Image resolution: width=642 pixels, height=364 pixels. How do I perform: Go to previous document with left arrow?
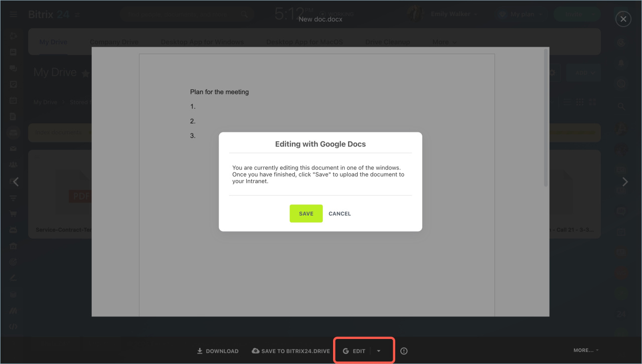pos(16,181)
